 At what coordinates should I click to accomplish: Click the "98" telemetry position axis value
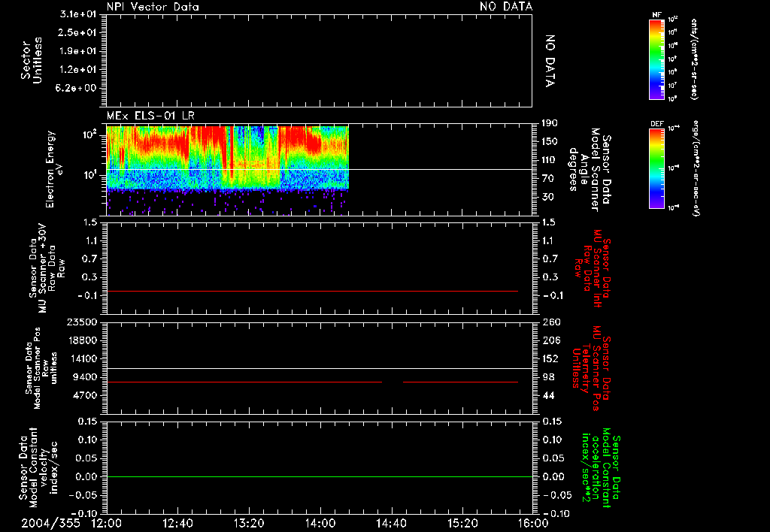point(548,377)
